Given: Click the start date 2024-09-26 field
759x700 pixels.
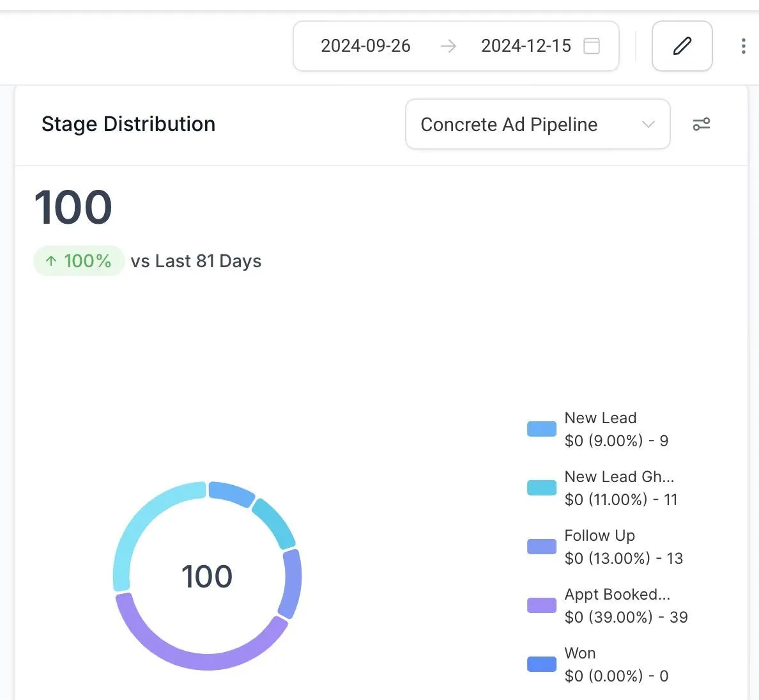Looking at the screenshot, I should pyautogui.click(x=365, y=46).
